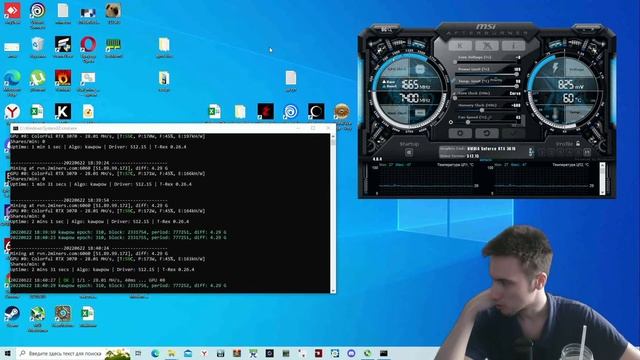The width and height of the screenshot is (640, 360).
Task: Open the AnyDesk desktop shortcut
Action: pos(12,11)
